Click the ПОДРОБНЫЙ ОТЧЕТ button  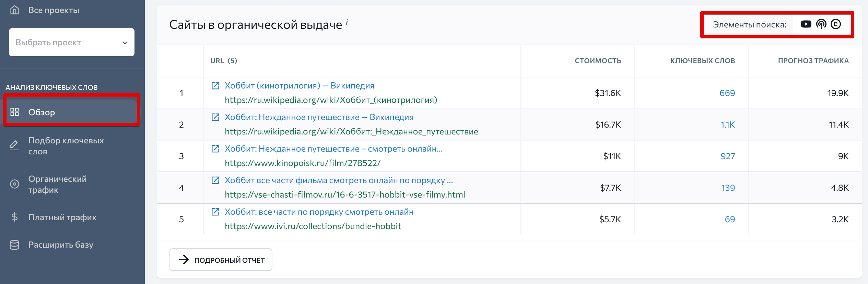(x=221, y=260)
